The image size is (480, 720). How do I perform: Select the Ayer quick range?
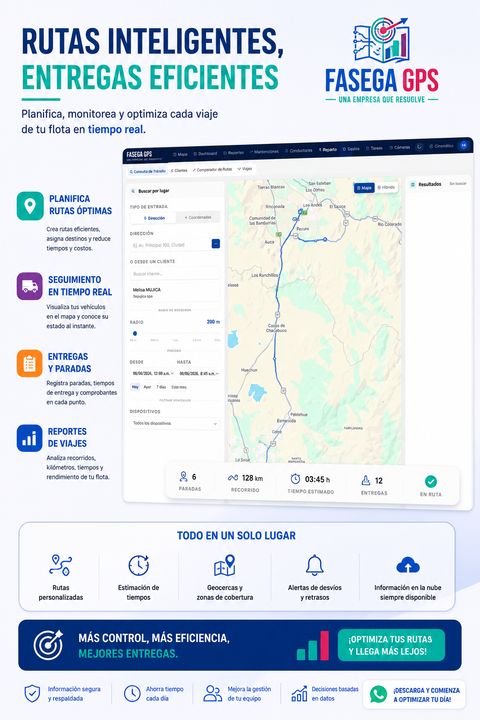pos(147,387)
